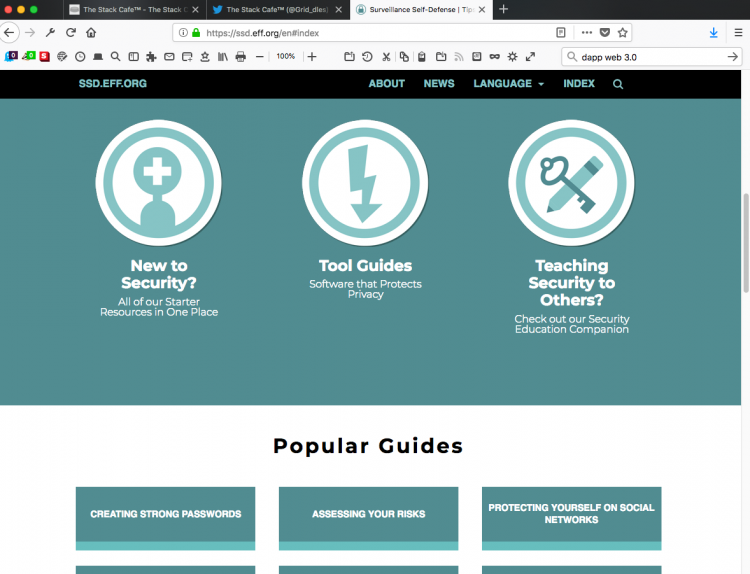Reload the current page
Screen dimensions: 750x574
click(x=71, y=33)
